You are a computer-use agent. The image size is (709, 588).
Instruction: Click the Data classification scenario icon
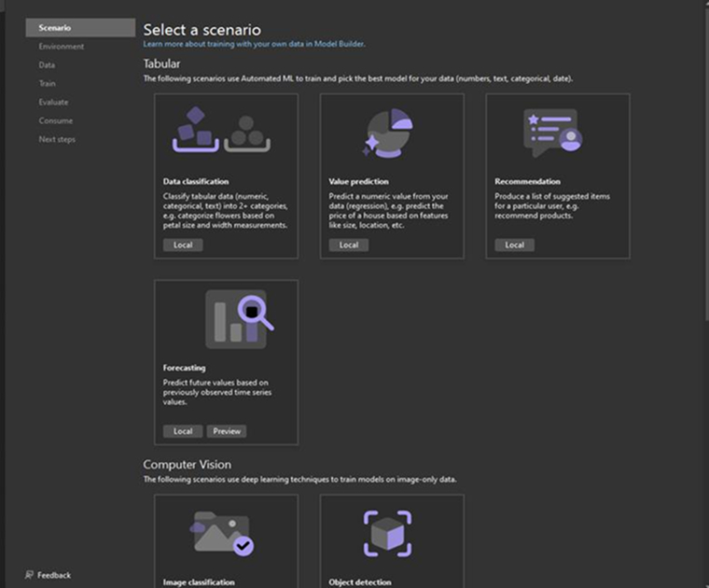point(220,130)
